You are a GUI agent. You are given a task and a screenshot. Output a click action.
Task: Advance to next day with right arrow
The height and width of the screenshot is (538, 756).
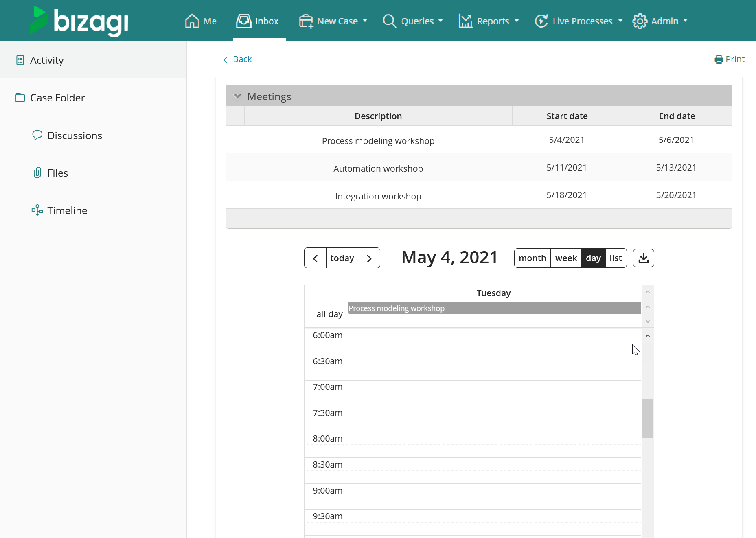(x=369, y=258)
